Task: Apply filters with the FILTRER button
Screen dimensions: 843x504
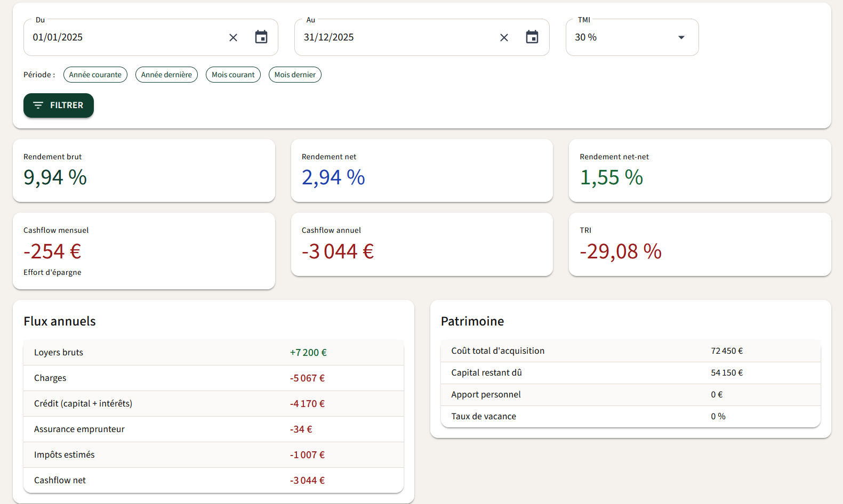Action: pos(59,105)
